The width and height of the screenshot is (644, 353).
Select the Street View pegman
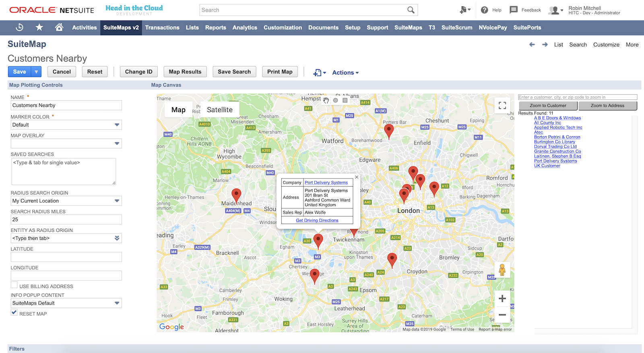point(502,270)
